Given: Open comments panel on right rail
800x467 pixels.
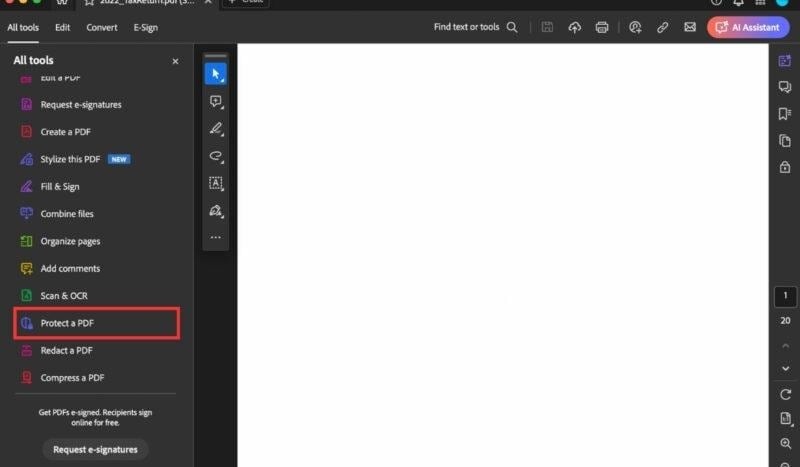Looking at the screenshot, I should [x=785, y=87].
